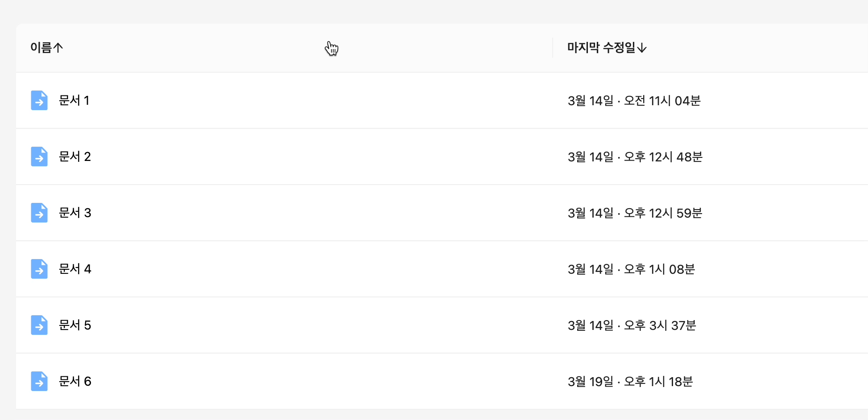Screen dimensions: 868x420
Task: Open the document named 문서 5
Action: click(x=75, y=325)
